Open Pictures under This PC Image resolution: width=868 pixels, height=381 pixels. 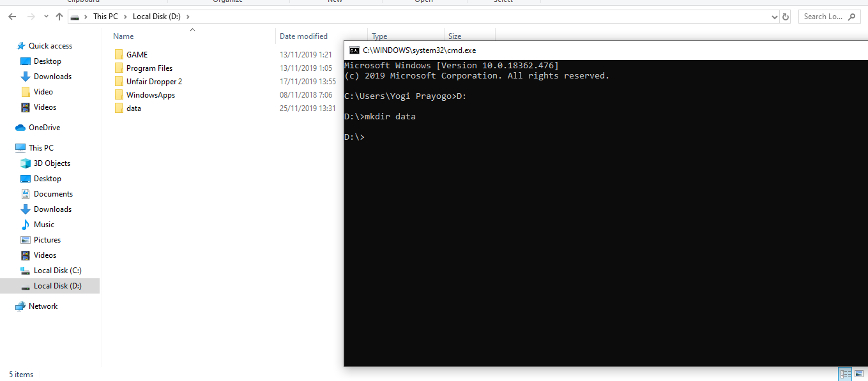pyautogui.click(x=47, y=240)
